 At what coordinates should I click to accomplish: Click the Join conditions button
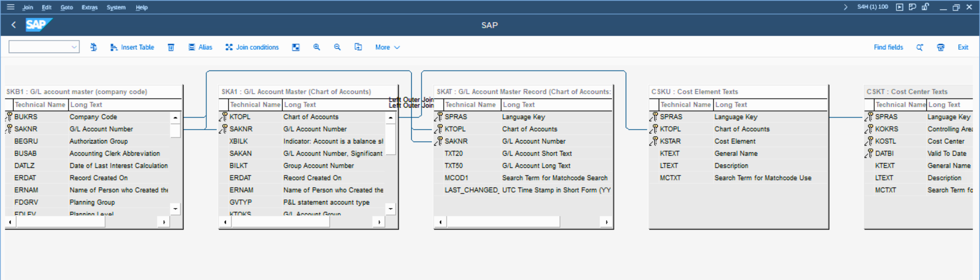pyautogui.click(x=252, y=47)
